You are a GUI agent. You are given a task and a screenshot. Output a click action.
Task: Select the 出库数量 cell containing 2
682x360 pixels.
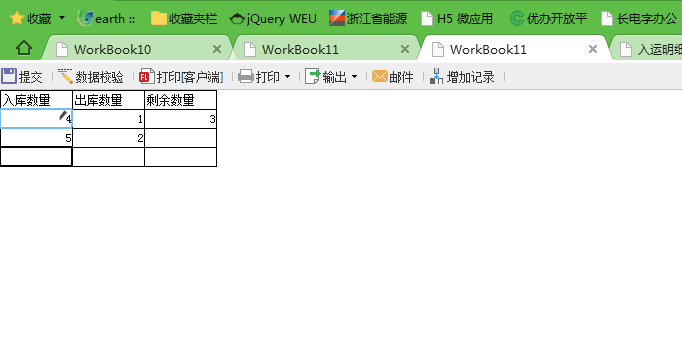point(108,138)
